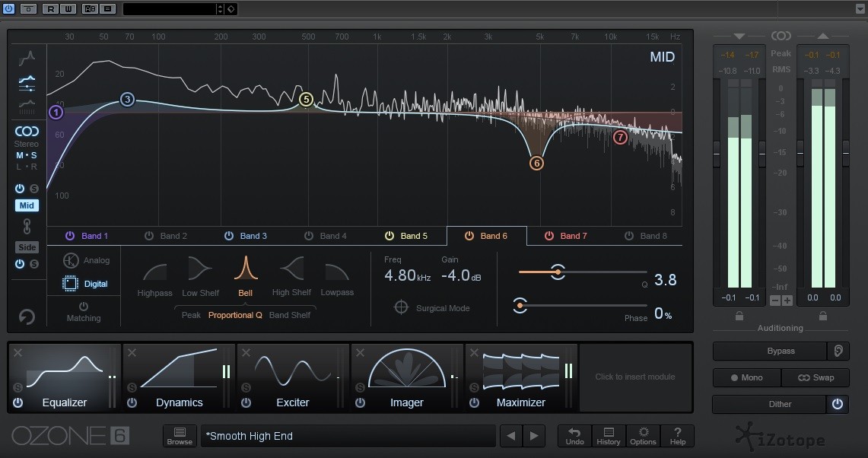
Task: Click the piano-roll spectrum icon
Action: [27, 107]
